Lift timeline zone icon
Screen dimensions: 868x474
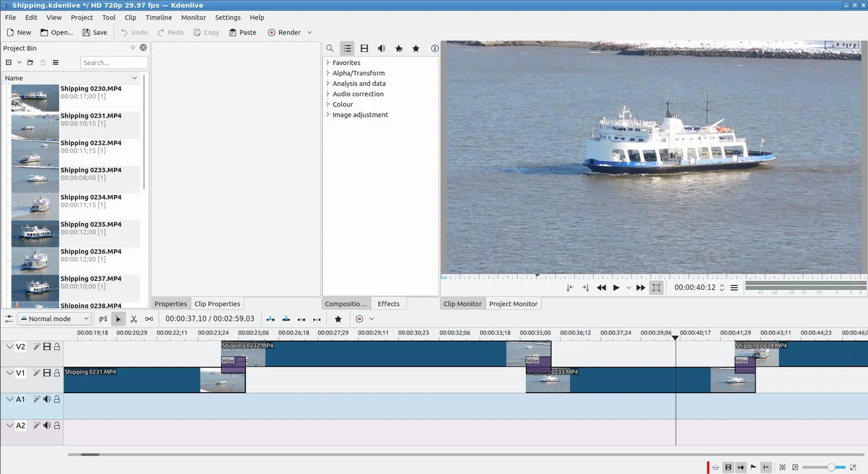point(317,319)
